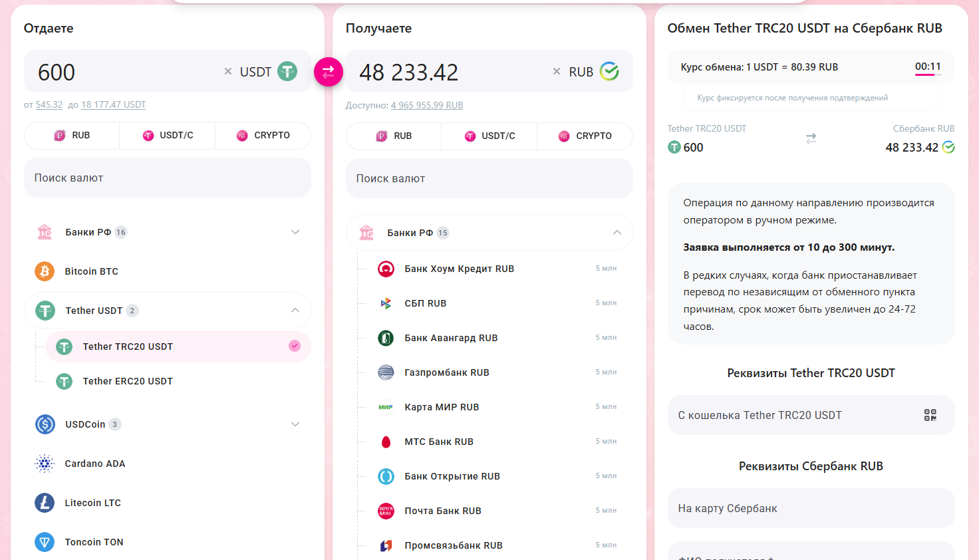979x560 pixels.
Task: Click the СБП logo icon
Action: [x=386, y=303]
